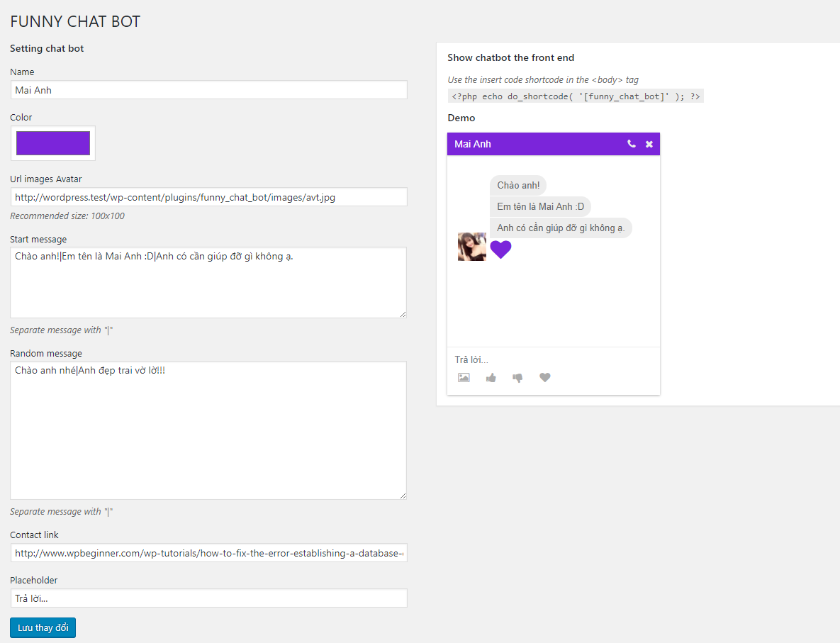Click the Contact link URL field
This screenshot has width=840, height=643.
[208, 553]
